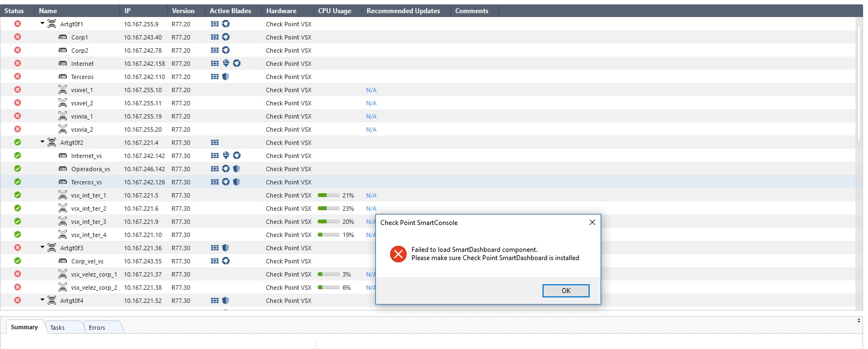Click the circular blade icon in Corp_vel_vs row
This screenshot has height=349, width=868.
click(x=226, y=261)
